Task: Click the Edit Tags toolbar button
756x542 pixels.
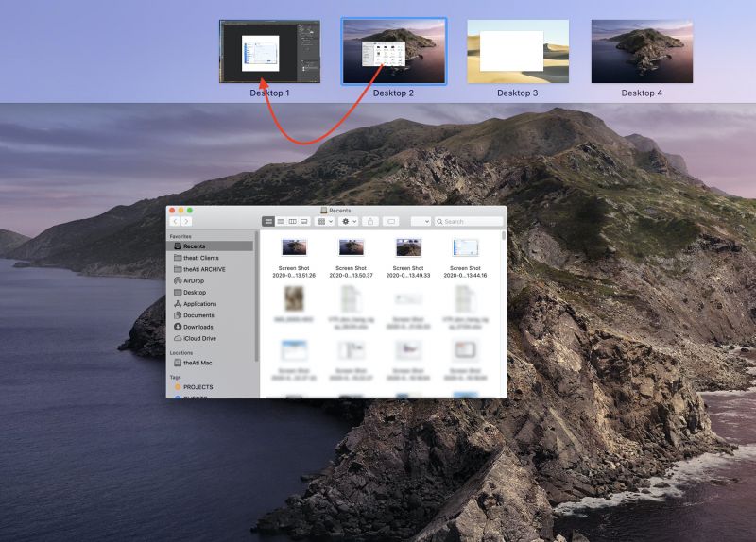Action: coord(391,221)
